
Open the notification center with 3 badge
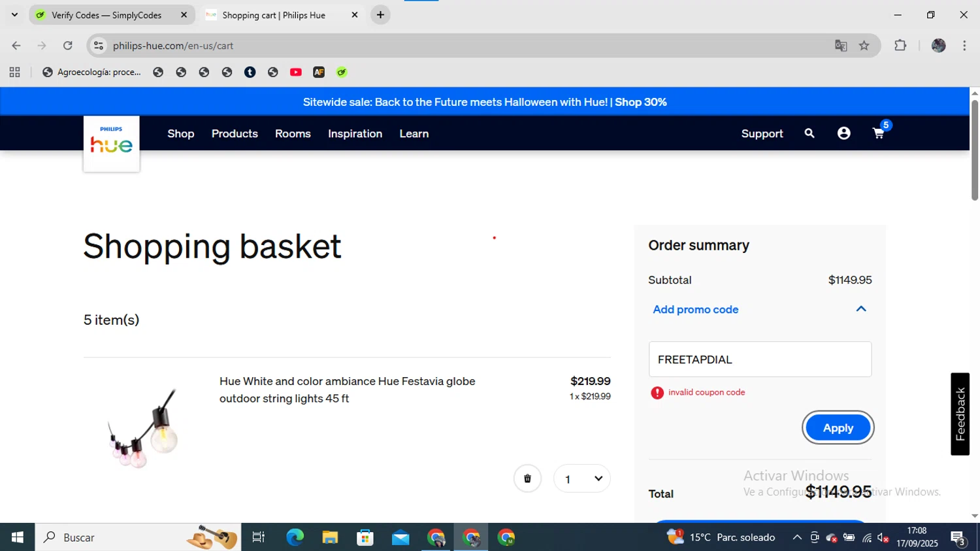tap(958, 539)
